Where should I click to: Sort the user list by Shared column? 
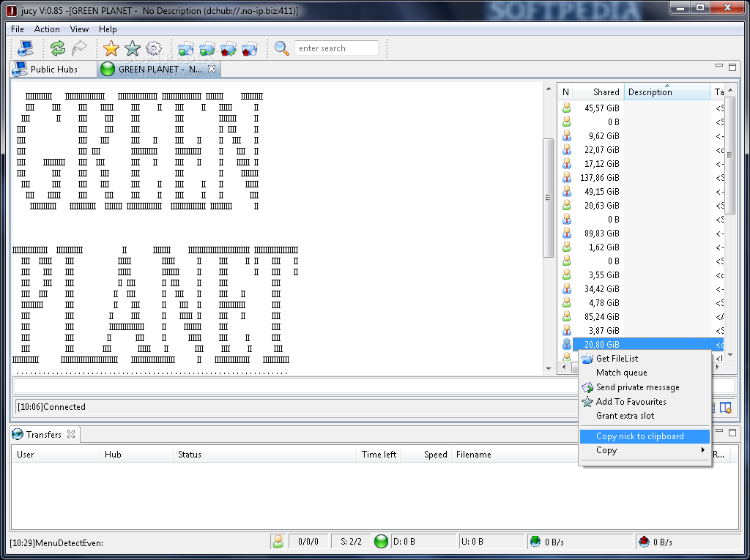click(598, 92)
